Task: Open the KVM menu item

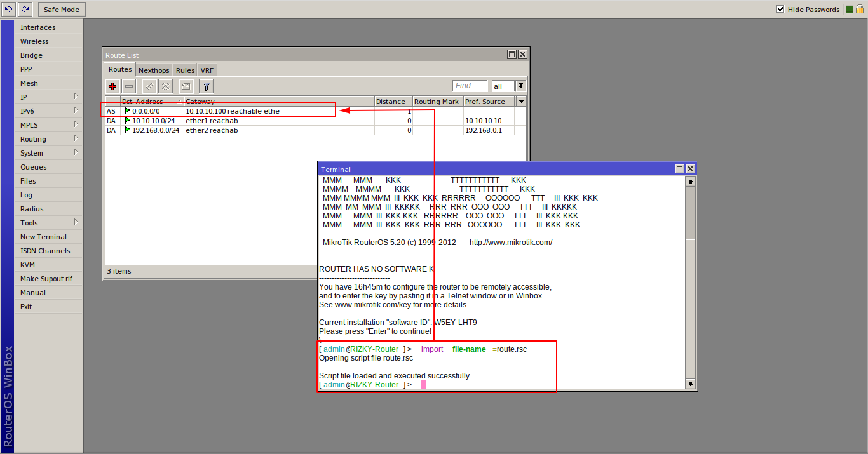Action: [x=49, y=265]
